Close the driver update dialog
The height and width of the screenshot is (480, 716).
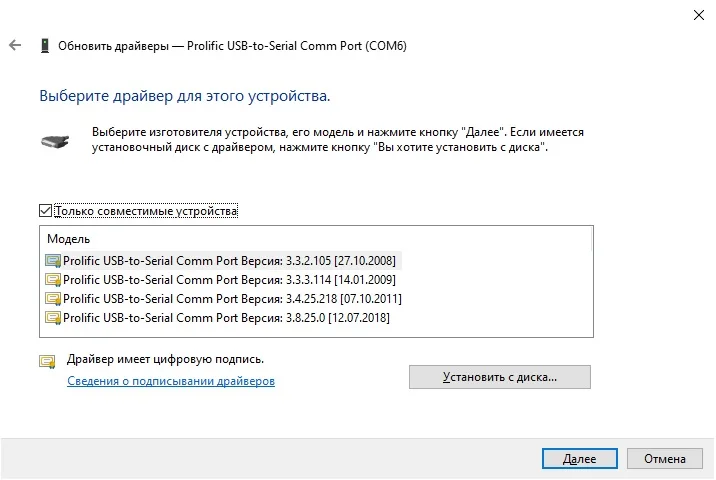[x=699, y=15]
